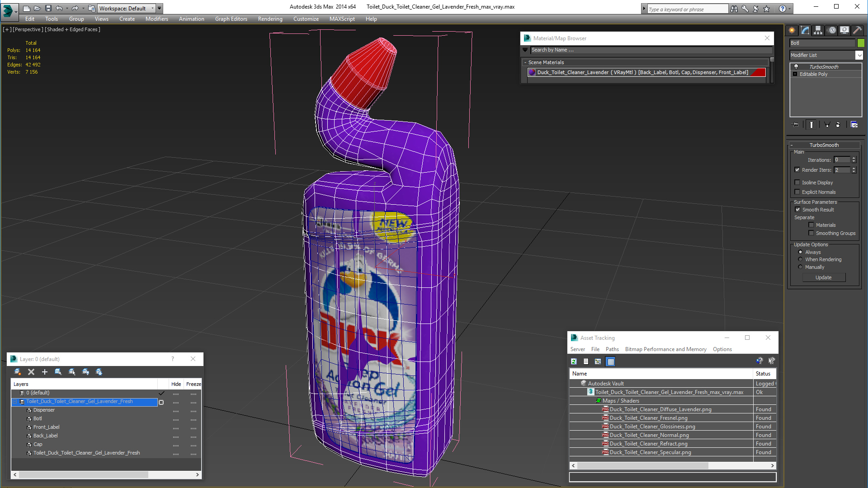Click Delete layer X icon in Layer window

pyautogui.click(x=31, y=372)
